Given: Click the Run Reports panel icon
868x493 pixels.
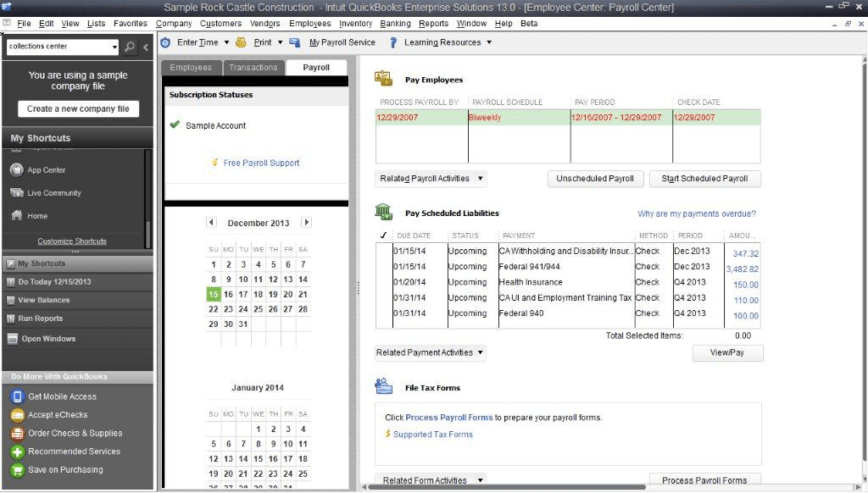Looking at the screenshot, I should click(10, 319).
